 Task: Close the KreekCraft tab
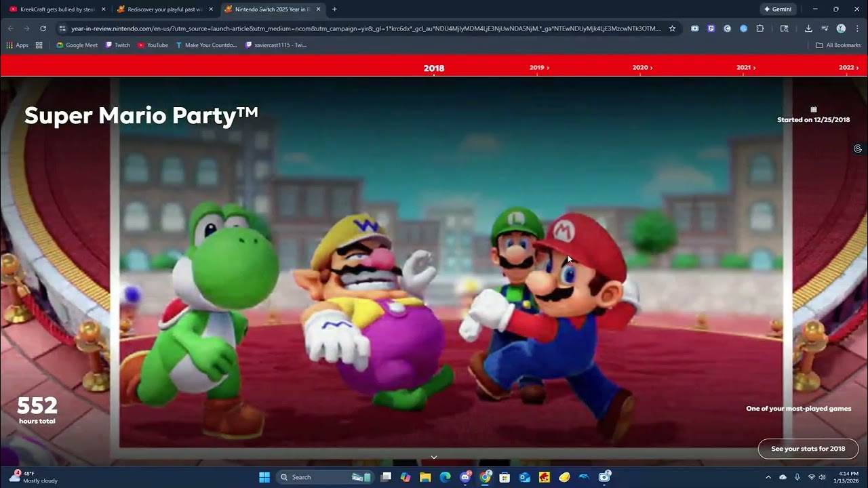104,9
